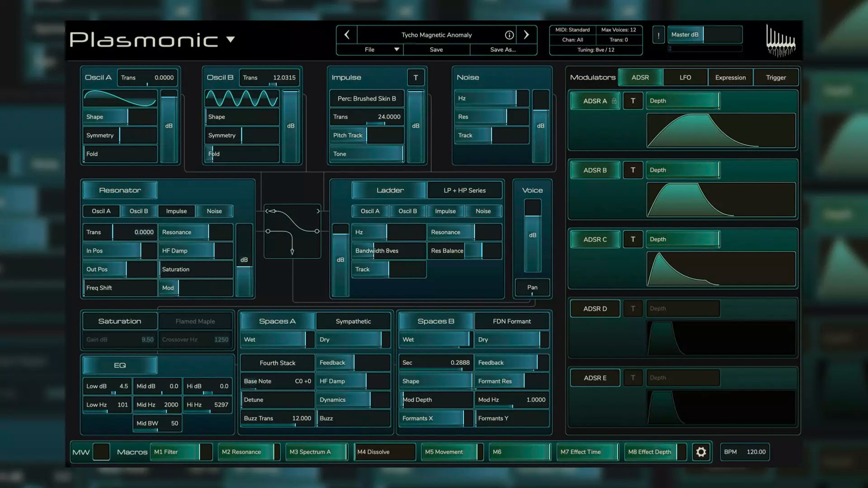
Task: Toggle ADSR B T button
Action: click(x=633, y=170)
